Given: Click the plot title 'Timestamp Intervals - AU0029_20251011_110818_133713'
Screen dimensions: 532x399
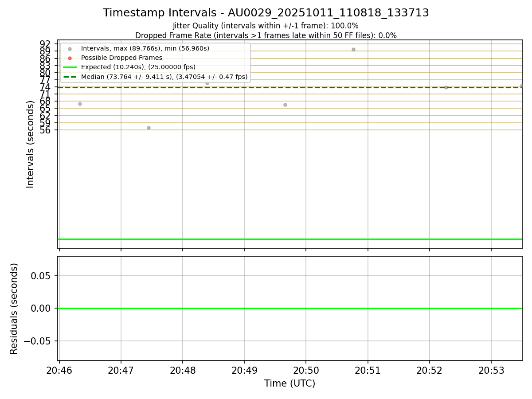Looking at the screenshot, I should 266,13.
